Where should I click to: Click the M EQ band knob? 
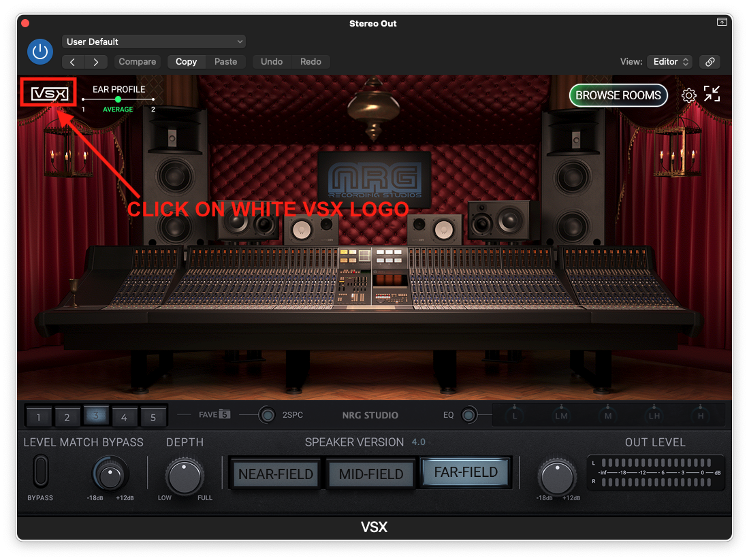point(607,415)
